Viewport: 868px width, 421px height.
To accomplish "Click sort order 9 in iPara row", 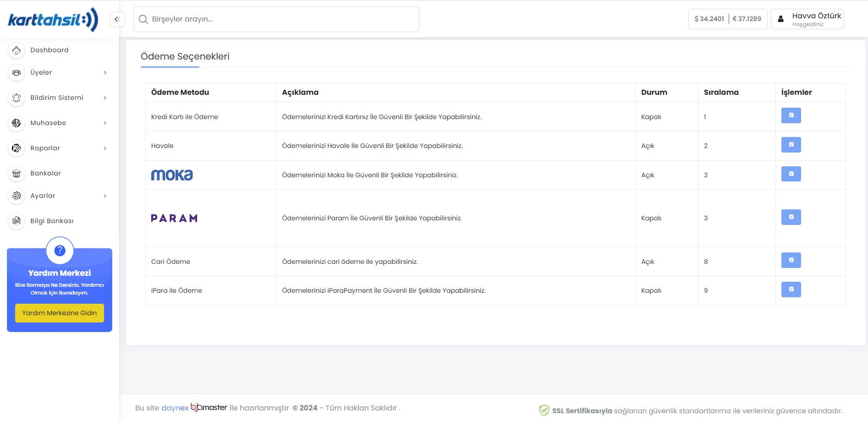I will 706,290.
